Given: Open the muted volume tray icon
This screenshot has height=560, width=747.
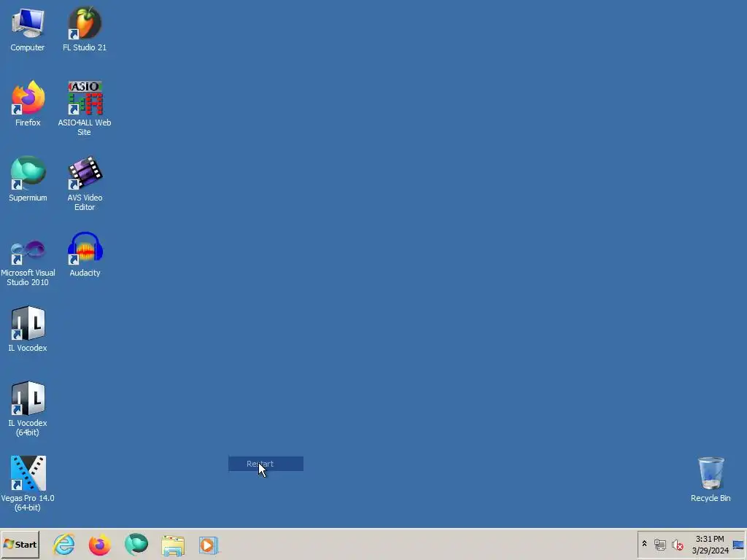Looking at the screenshot, I should click(677, 545).
